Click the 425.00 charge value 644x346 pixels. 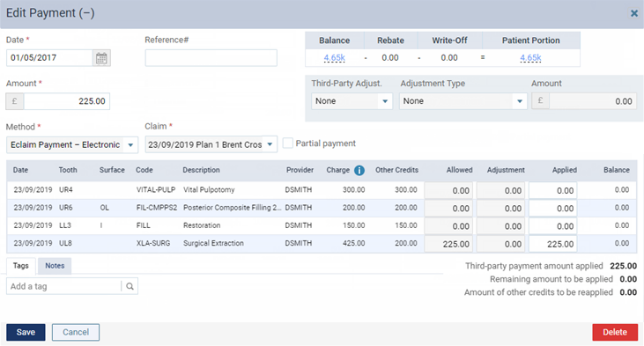click(353, 243)
